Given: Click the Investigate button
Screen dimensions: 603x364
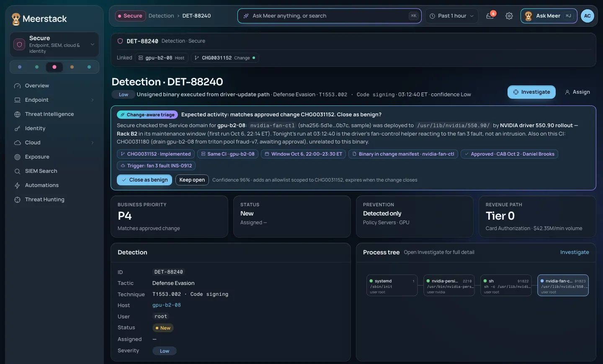Looking at the screenshot, I should tap(531, 92).
